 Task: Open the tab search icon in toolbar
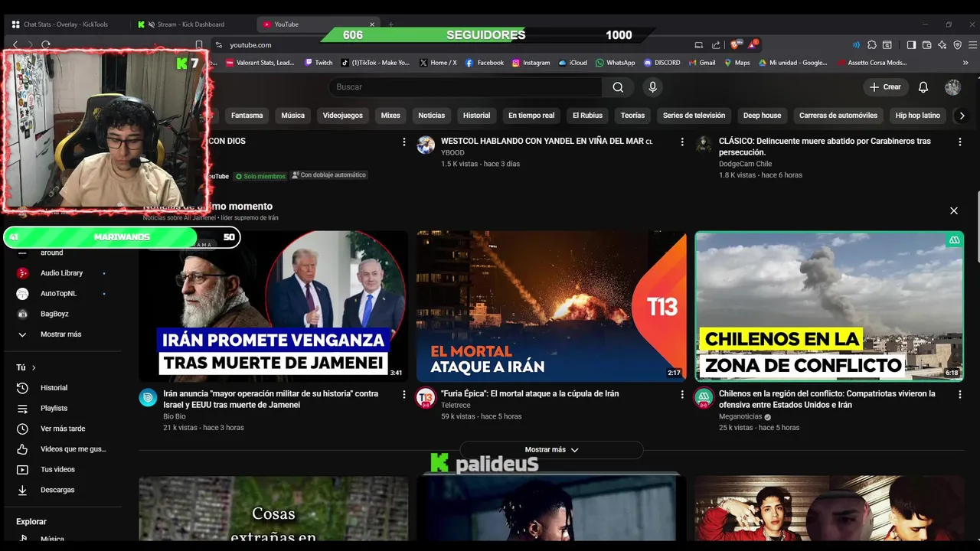click(887, 45)
